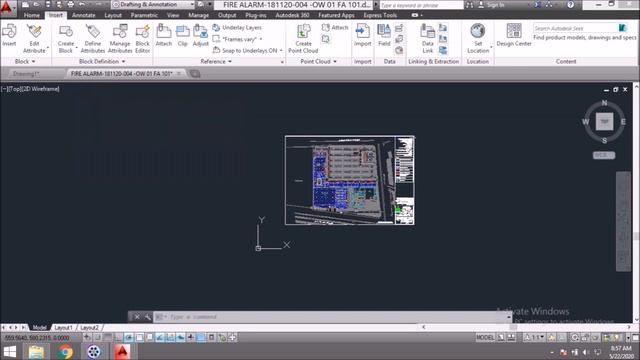
Task: Switch to the Layout2 tab
Action: (89, 328)
